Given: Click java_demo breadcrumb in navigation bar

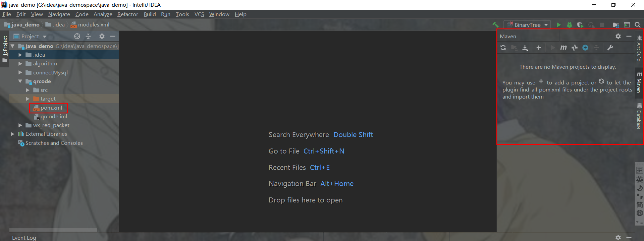Looking at the screenshot, I should (22, 24).
